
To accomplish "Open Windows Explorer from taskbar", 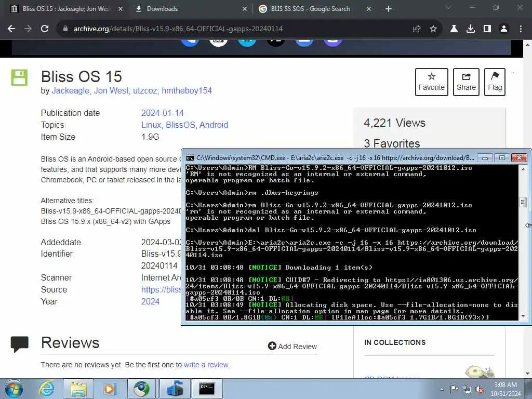I will [78, 389].
